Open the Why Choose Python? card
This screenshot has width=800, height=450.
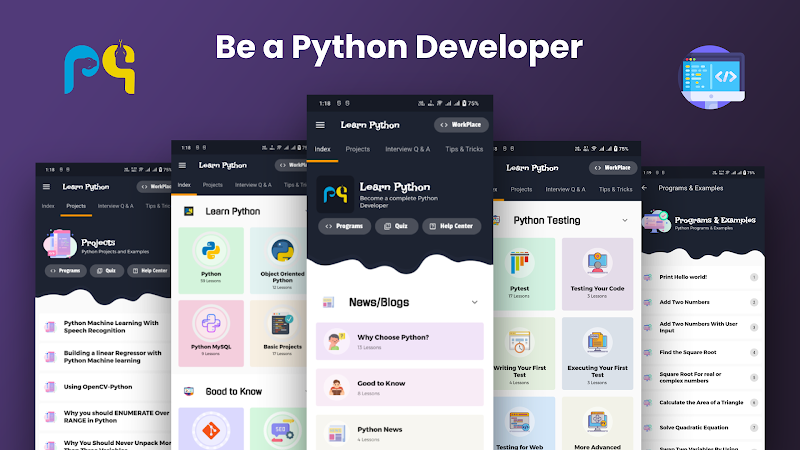click(x=399, y=341)
